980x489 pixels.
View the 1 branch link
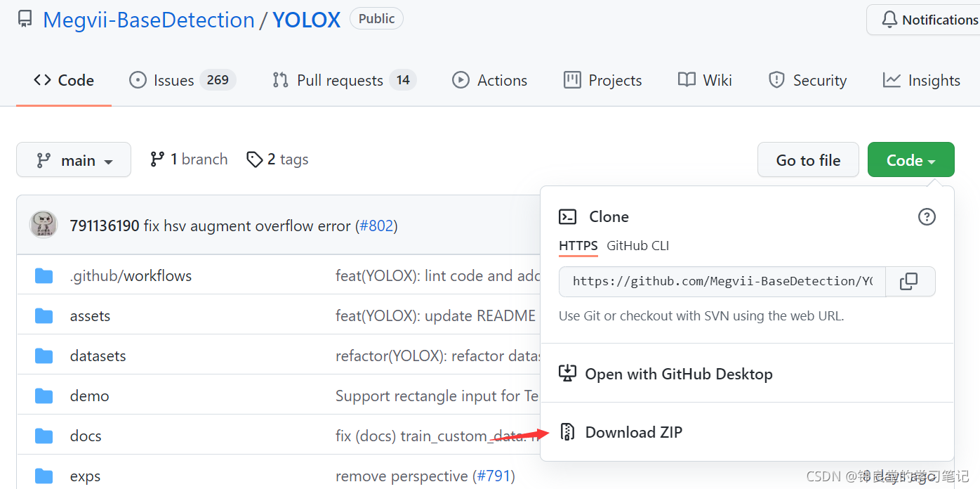click(189, 159)
